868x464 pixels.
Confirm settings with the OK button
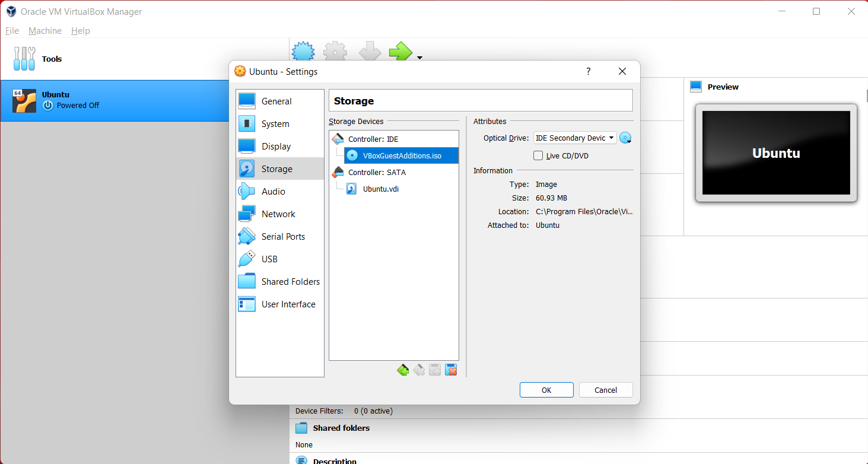(x=546, y=390)
